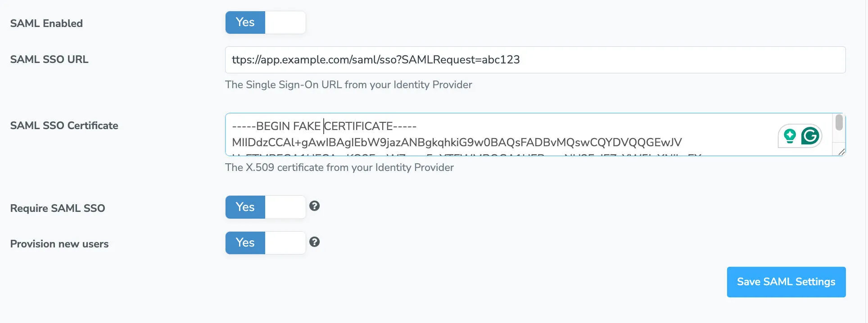Click the SAML SSO URL field label
The image size is (868, 323).
click(x=49, y=59)
